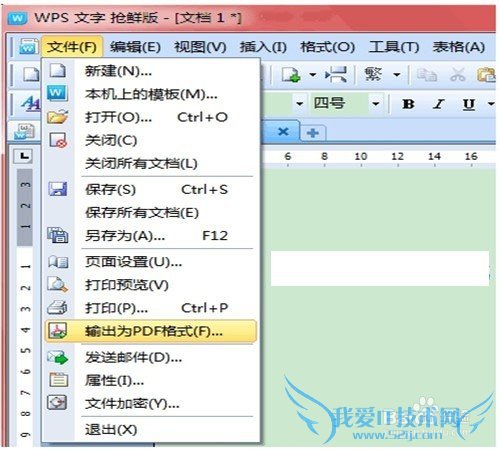Click the Copy toolbar icon
This screenshot has width=500, height=450.
click(427, 75)
